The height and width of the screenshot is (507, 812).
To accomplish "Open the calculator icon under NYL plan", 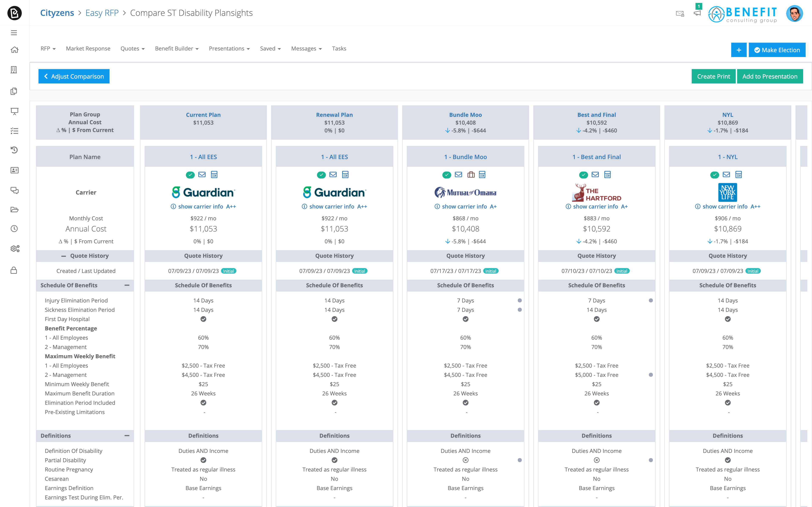I will pos(738,174).
